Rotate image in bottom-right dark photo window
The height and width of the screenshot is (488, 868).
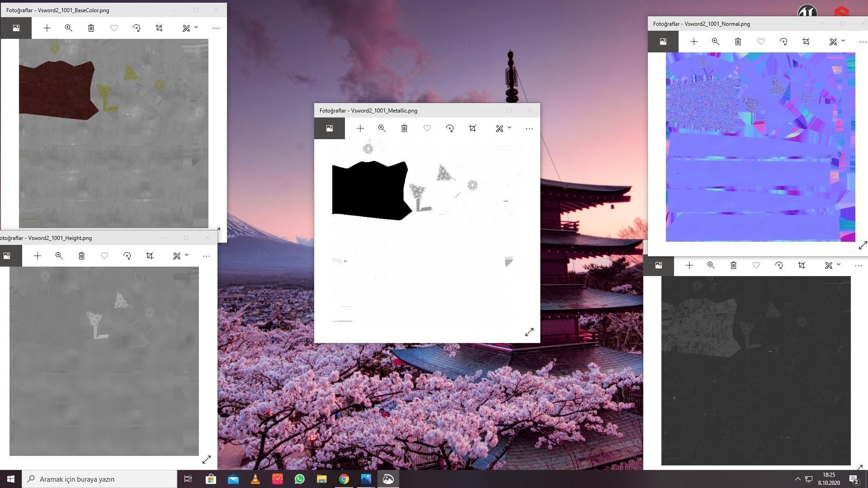tap(779, 266)
